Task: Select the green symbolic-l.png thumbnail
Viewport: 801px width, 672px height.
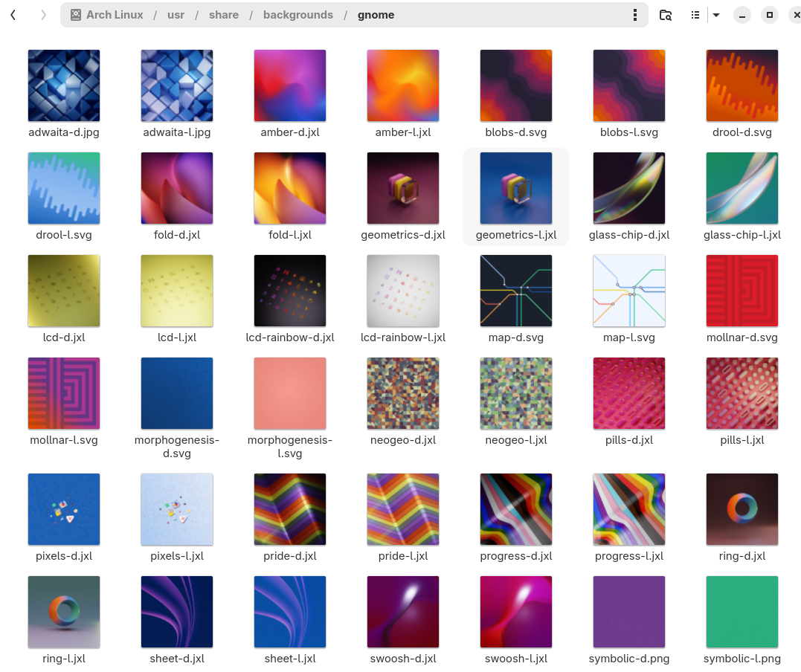Action: (742, 612)
